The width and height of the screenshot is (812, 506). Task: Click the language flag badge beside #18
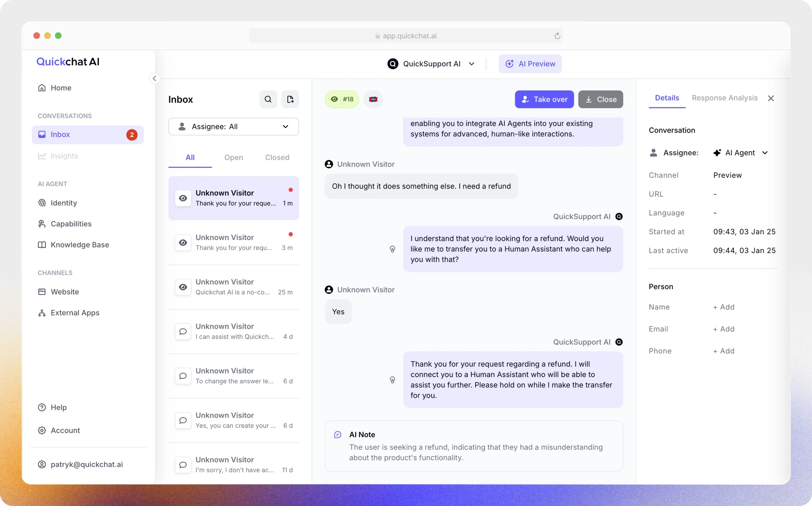pos(373,99)
